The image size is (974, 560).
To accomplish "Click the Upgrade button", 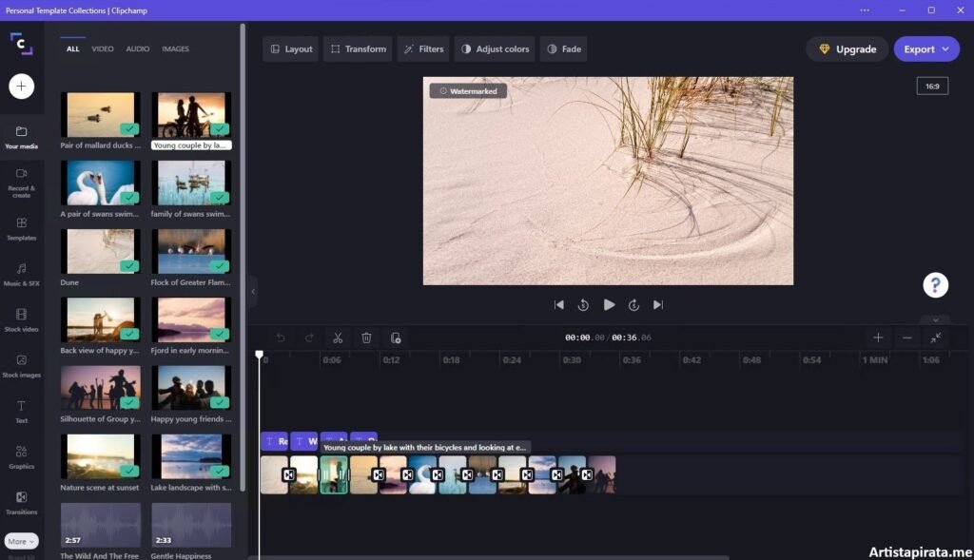I will click(x=846, y=48).
